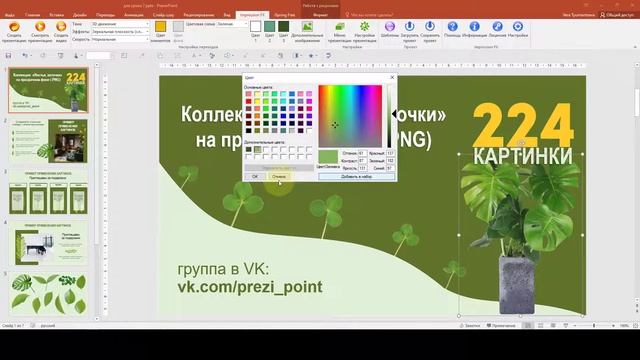Click the Заметки button in status bar
Image resolution: width=640 pixels, height=360 pixels.
(x=470, y=326)
